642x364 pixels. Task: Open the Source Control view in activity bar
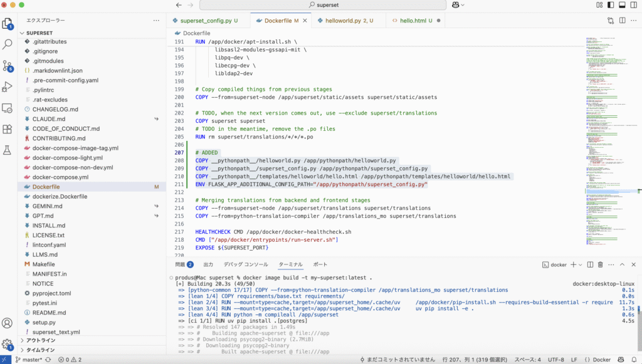[8, 65]
